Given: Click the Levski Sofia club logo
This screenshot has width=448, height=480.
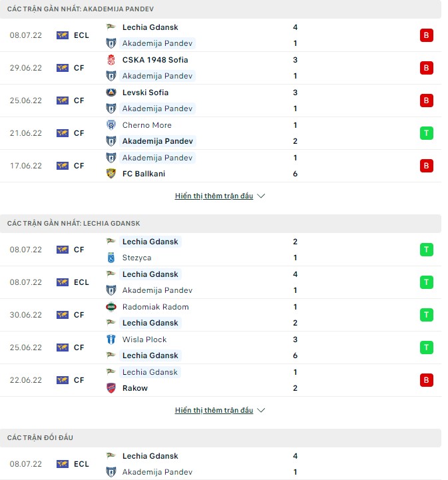Looking at the screenshot, I should tap(111, 93).
